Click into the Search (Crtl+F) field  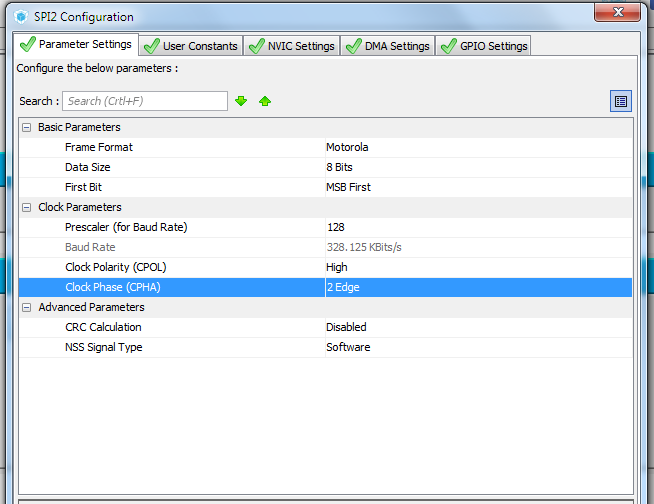tap(145, 101)
